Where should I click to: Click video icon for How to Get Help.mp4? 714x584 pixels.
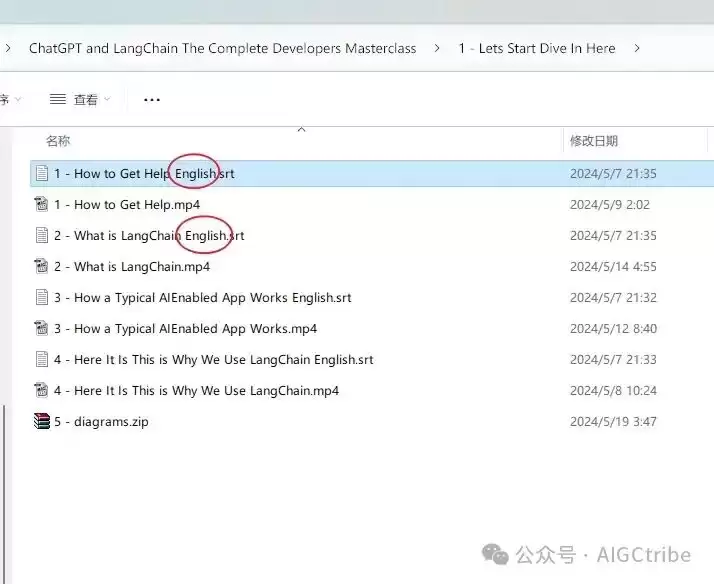(x=41, y=204)
